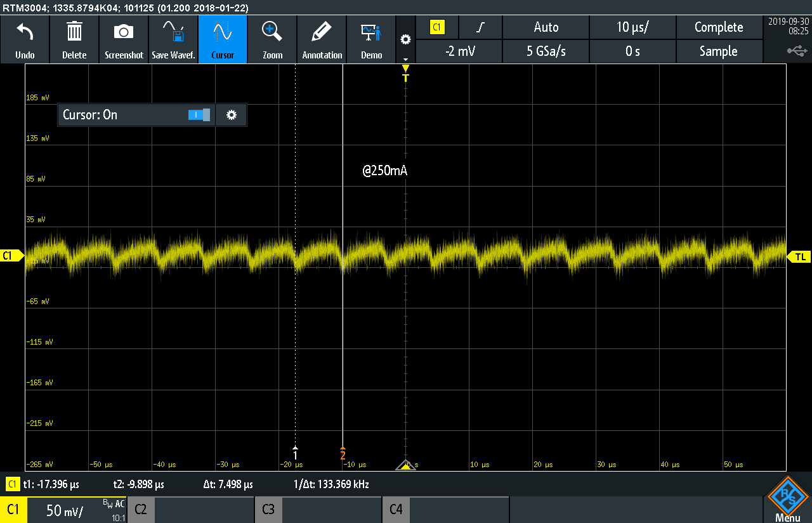Click the Save Waveform icon

(x=173, y=39)
